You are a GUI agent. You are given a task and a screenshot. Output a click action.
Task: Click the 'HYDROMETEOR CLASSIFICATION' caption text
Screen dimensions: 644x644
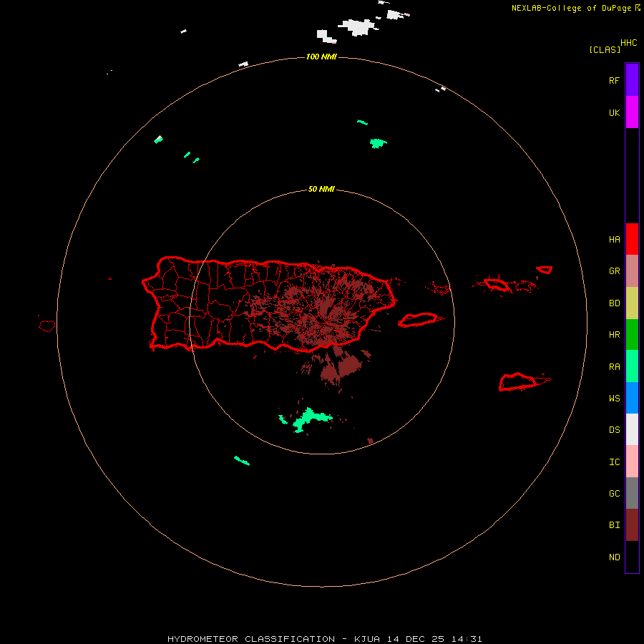pos(251,639)
